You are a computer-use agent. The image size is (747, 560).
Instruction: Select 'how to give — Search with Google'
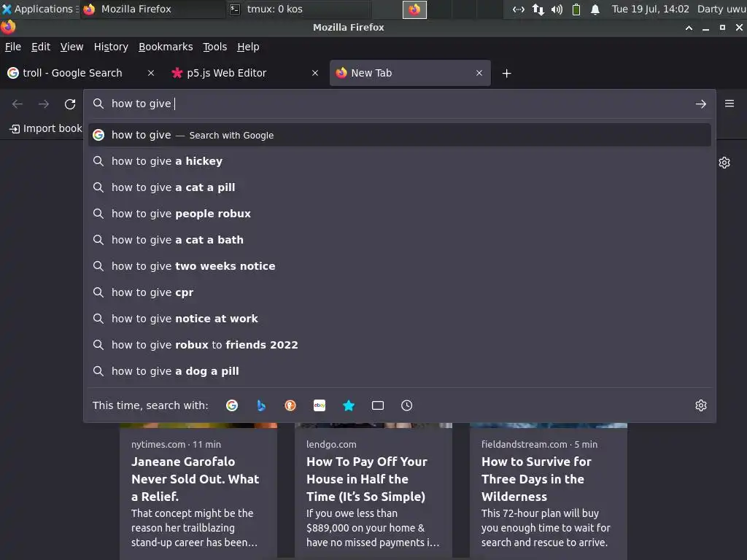click(x=399, y=135)
